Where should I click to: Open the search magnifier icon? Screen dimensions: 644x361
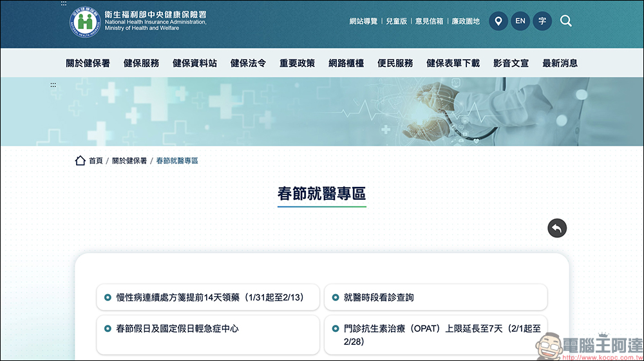click(565, 21)
